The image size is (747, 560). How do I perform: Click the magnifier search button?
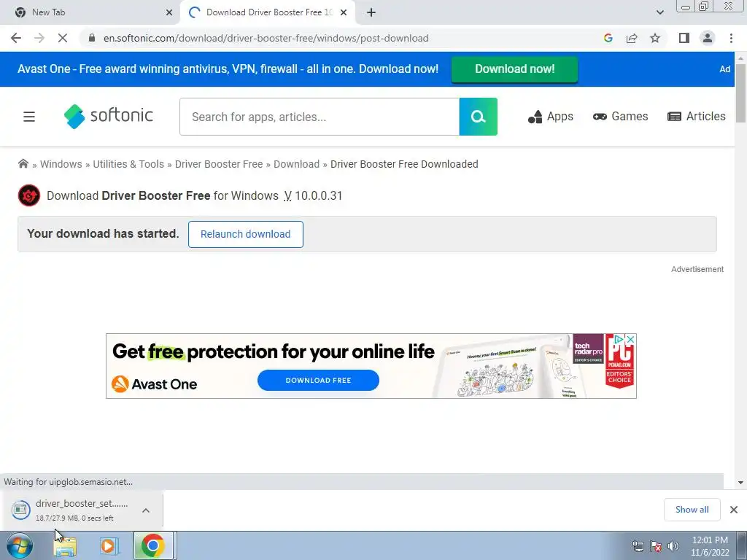(x=479, y=117)
